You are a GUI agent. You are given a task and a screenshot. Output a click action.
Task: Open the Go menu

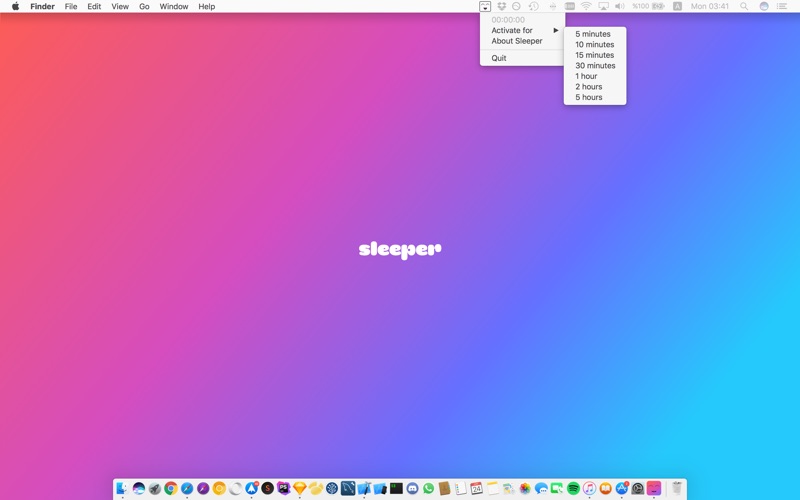[144, 6]
